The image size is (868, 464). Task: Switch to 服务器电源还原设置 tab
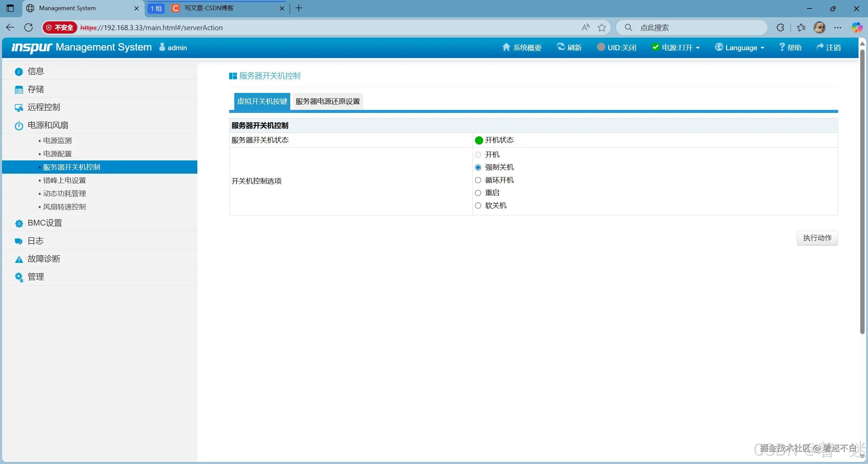click(328, 101)
